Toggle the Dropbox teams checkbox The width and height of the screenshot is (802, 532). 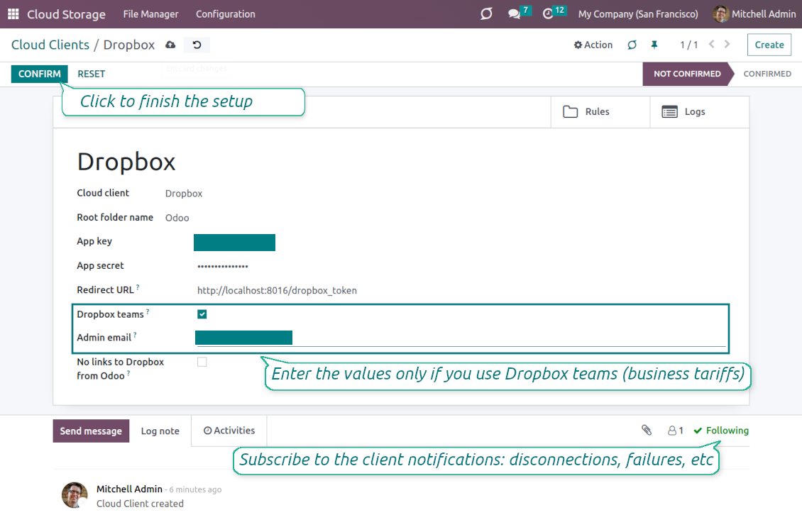[x=202, y=314]
